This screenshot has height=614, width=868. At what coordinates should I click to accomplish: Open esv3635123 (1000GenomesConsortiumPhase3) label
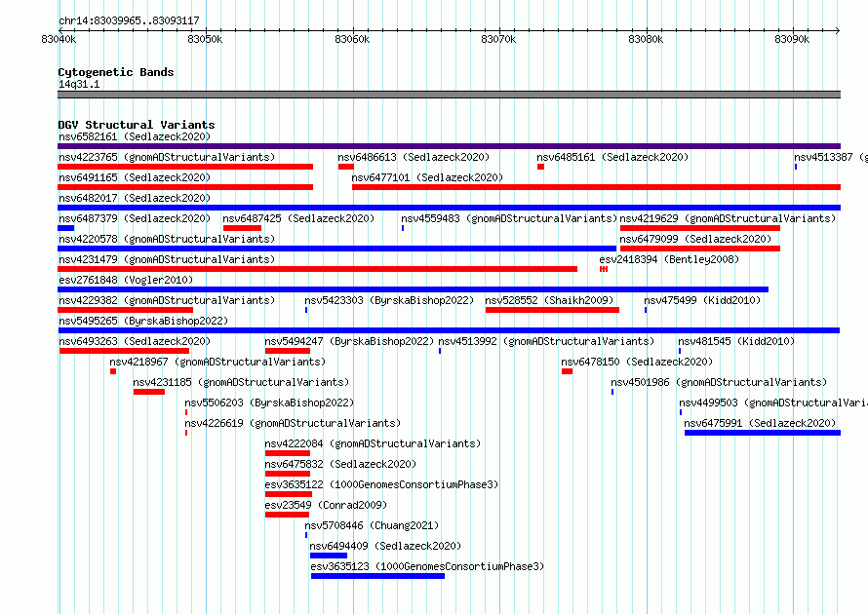427,566
